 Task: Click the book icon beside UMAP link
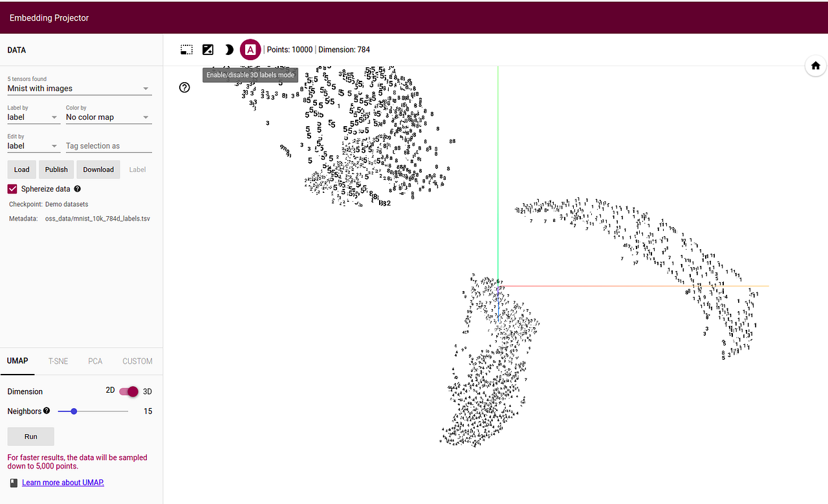point(14,482)
